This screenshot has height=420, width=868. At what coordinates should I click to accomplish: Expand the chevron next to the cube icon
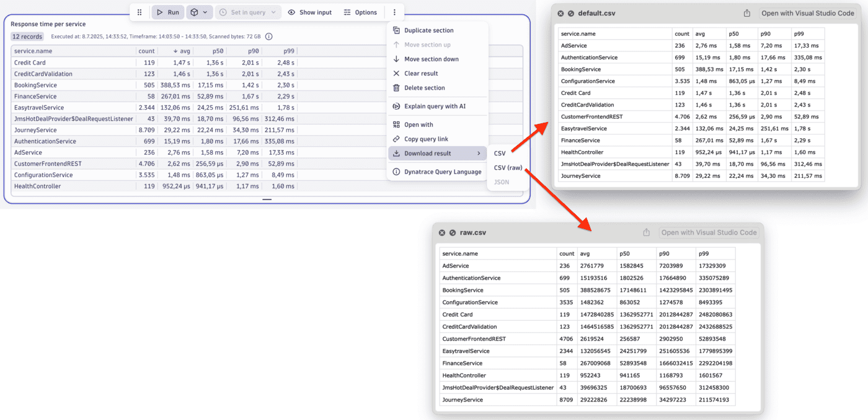coord(207,12)
